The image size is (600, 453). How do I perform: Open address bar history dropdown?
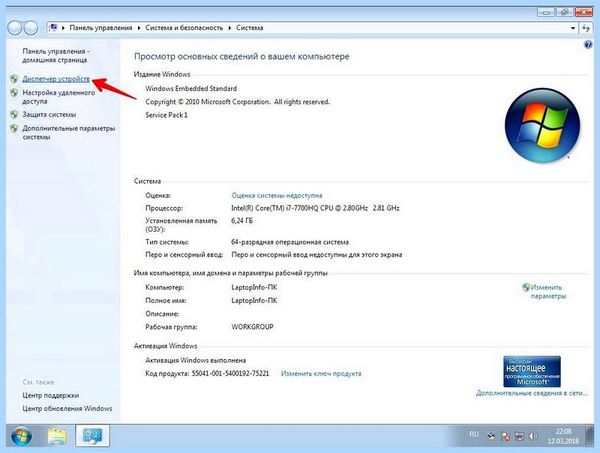573,28
